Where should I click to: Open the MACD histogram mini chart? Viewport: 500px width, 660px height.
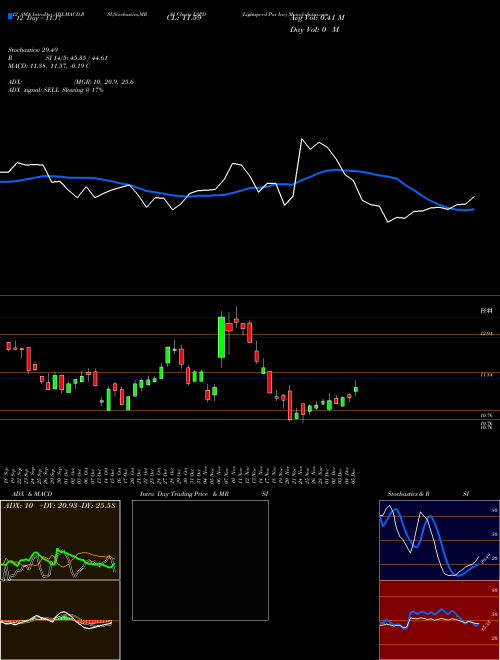[x=60, y=620]
